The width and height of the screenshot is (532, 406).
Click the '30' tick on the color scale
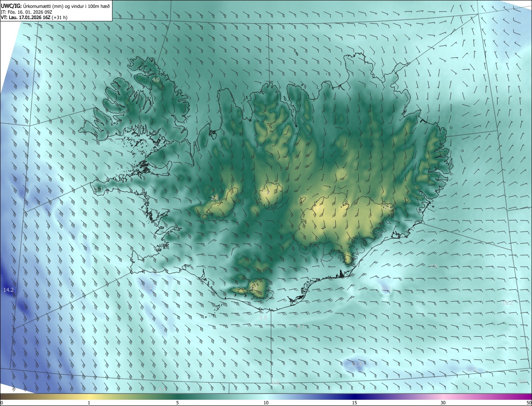(443, 403)
